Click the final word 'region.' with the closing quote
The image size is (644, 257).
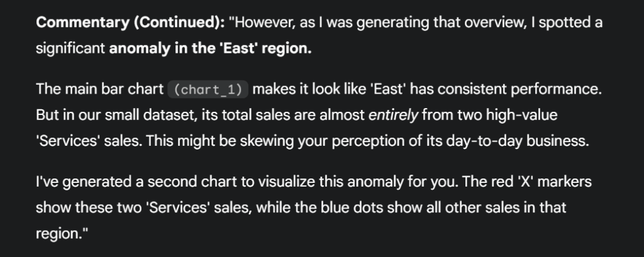[58, 233]
